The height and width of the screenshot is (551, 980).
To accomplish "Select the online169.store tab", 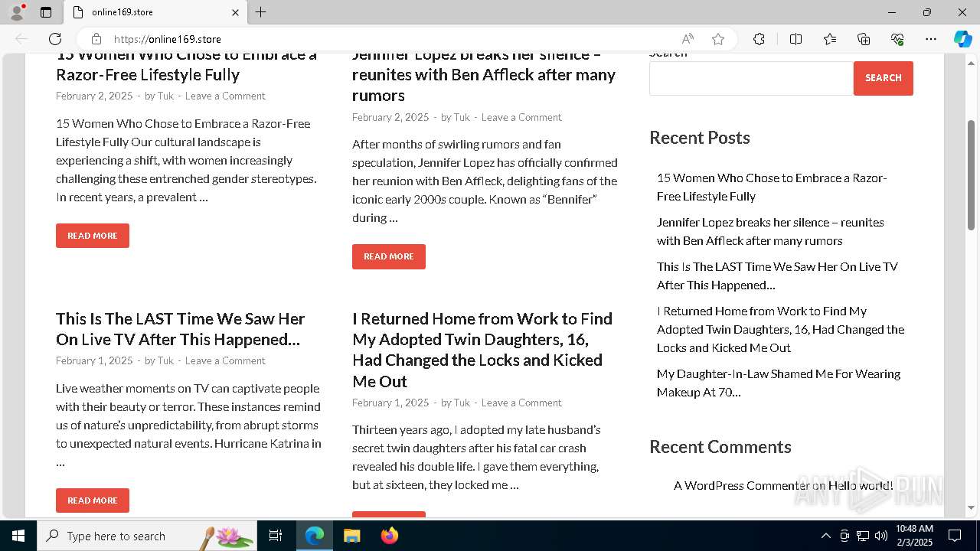I will [x=156, y=12].
